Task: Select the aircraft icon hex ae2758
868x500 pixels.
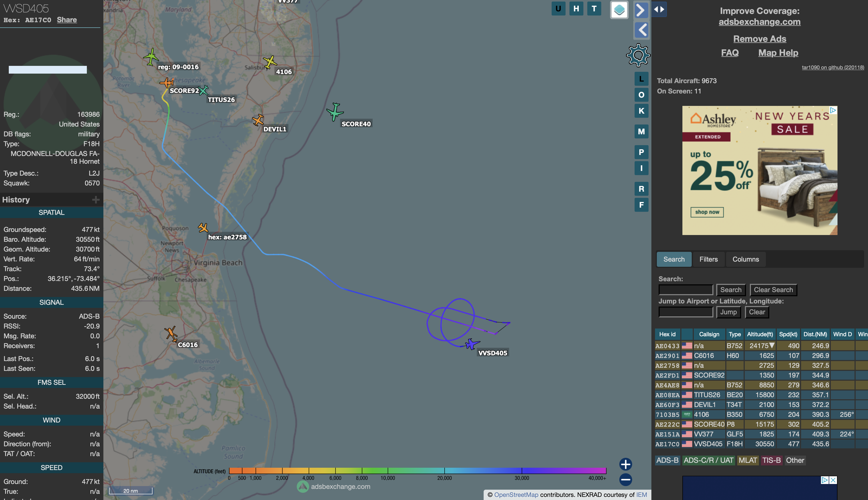Action: point(203,228)
